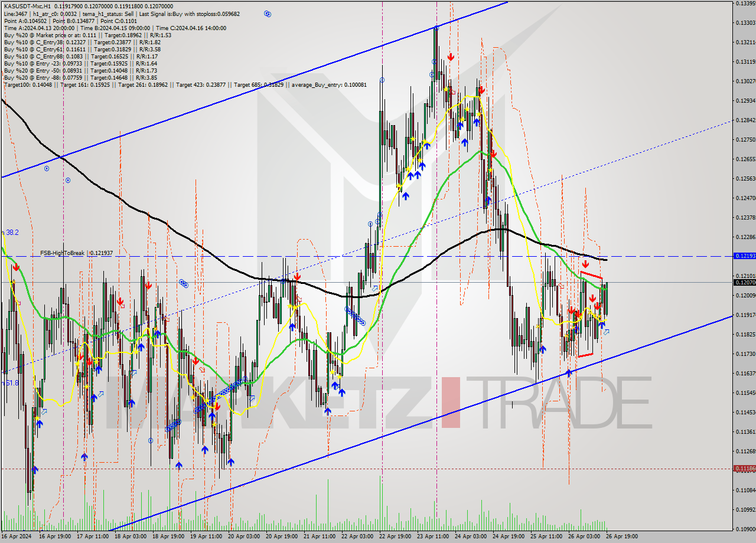Select the Buy %10 @ C_Entry88 row
The image size is (756, 543).
[x=80, y=57]
